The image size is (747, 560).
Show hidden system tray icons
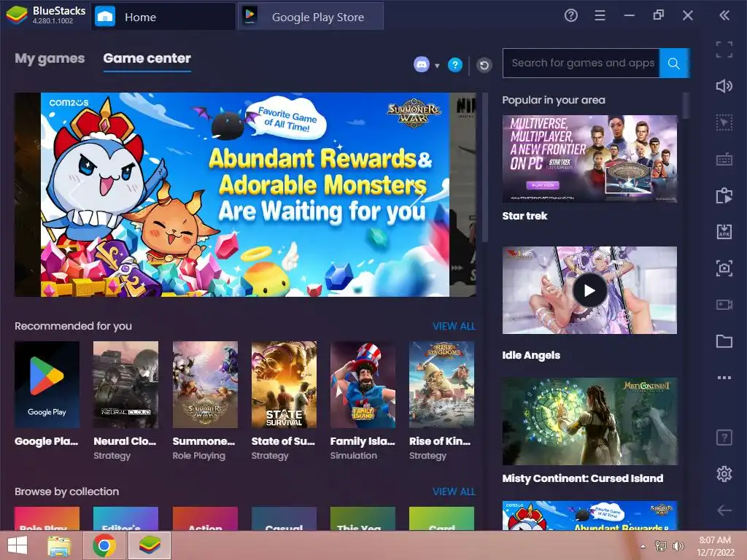click(643, 546)
